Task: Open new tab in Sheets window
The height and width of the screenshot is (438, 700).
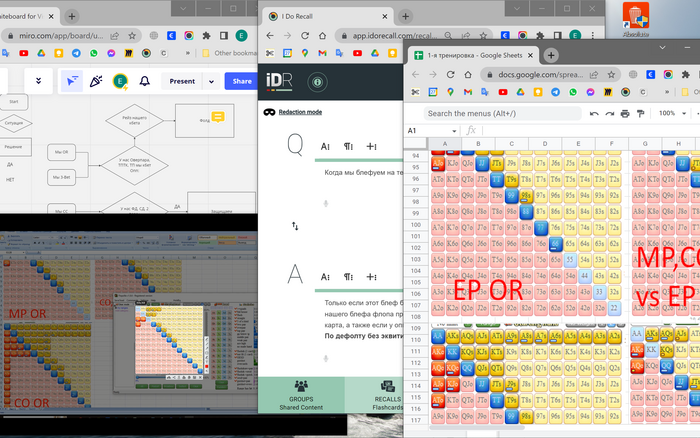Action: [x=551, y=55]
